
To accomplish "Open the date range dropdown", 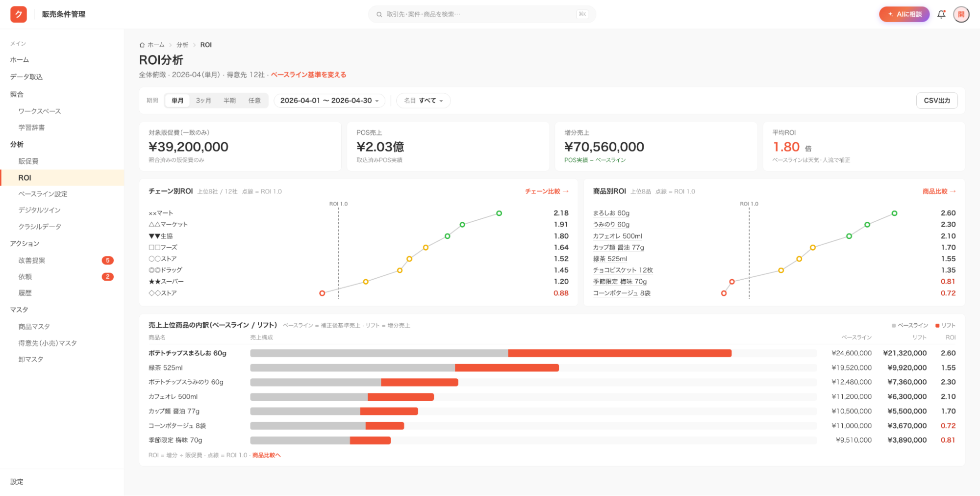I will 329,101.
